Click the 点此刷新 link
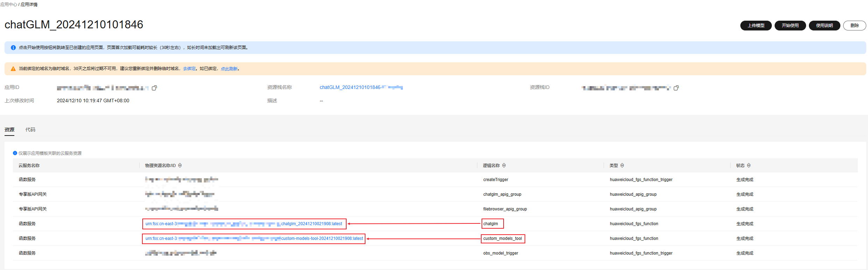Screen dimensions: 868x270 (x=229, y=69)
